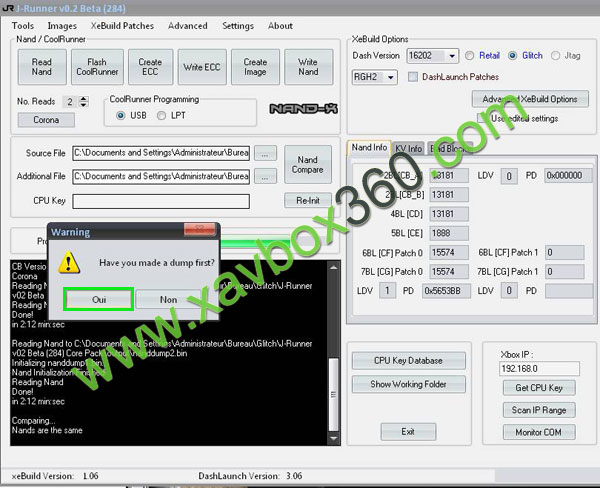Open Advanced XeBuild Options
The height and width of the screenshot is (488, 600).
click(530, 99)
